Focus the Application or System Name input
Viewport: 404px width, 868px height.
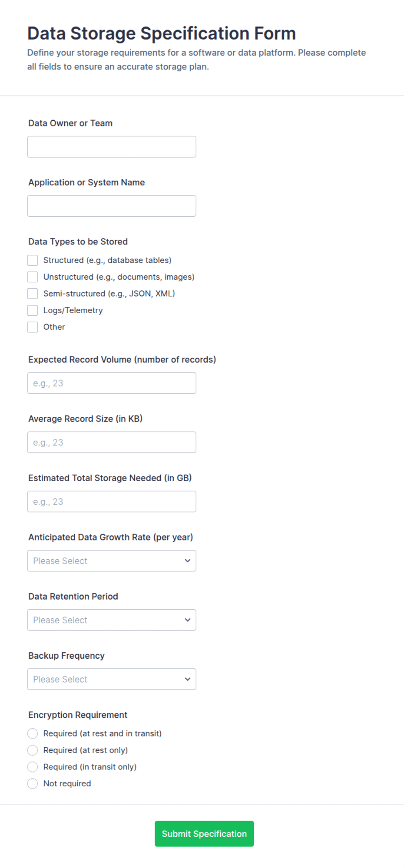click(x=112, y=206)
